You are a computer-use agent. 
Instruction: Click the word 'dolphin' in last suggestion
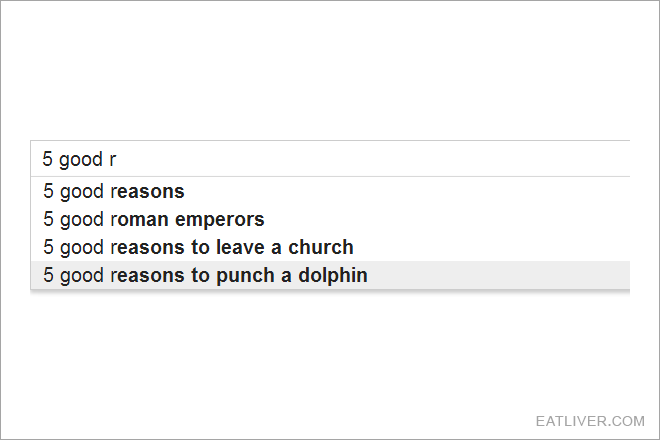tap(333, 275)
